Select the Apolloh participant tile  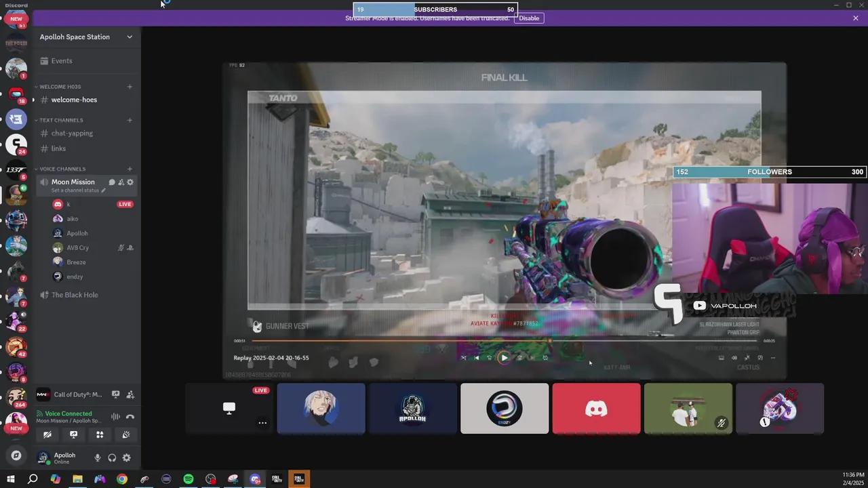coord(413,409)
